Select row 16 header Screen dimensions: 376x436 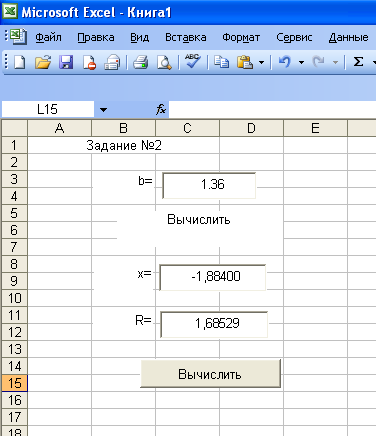point(14,400)
